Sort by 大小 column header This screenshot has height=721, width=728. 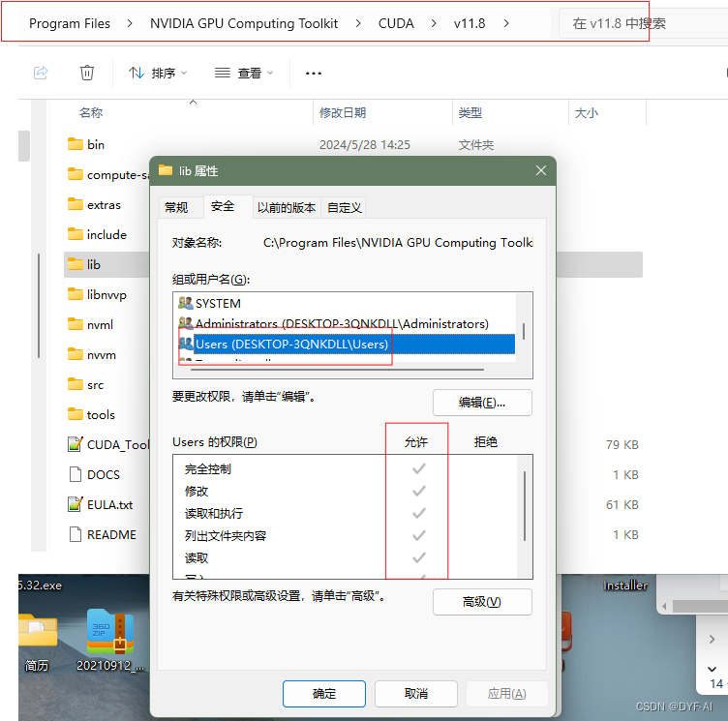pos(587,113)
